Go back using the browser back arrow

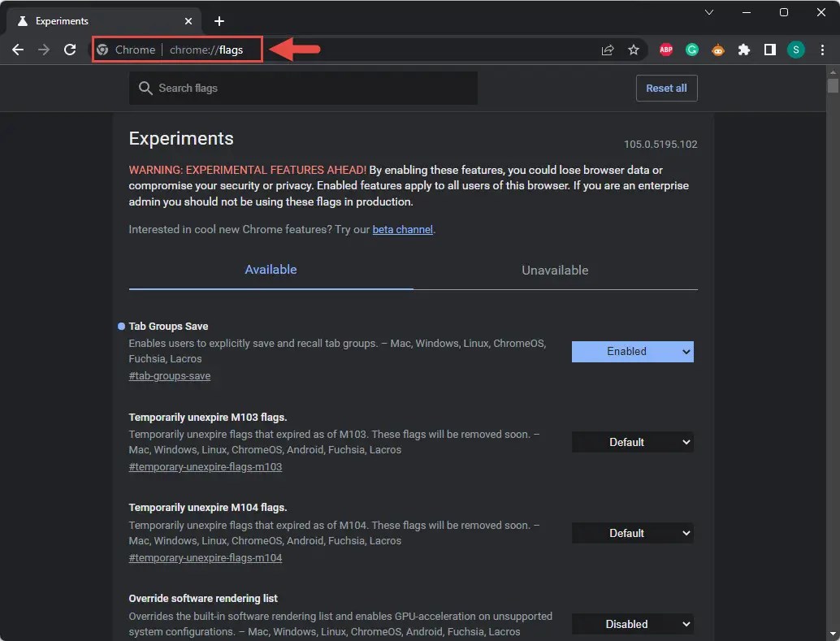coord(18,50)
